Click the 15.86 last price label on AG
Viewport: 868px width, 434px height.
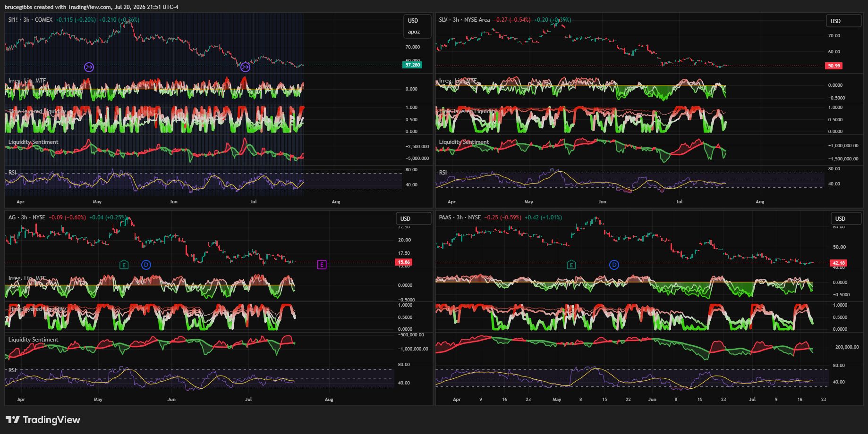pos(404,262)
